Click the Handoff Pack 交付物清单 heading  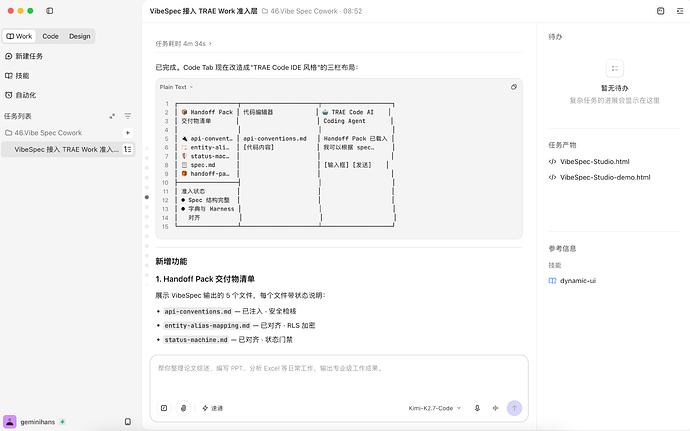pyautogui.click(x=205, y=279)
